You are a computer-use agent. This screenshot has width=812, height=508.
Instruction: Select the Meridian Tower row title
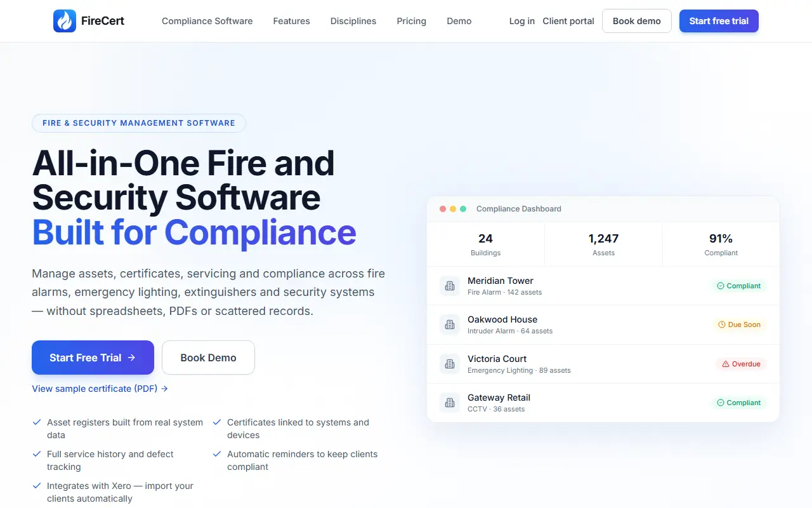pyautogui.click(x=501, y=281)
